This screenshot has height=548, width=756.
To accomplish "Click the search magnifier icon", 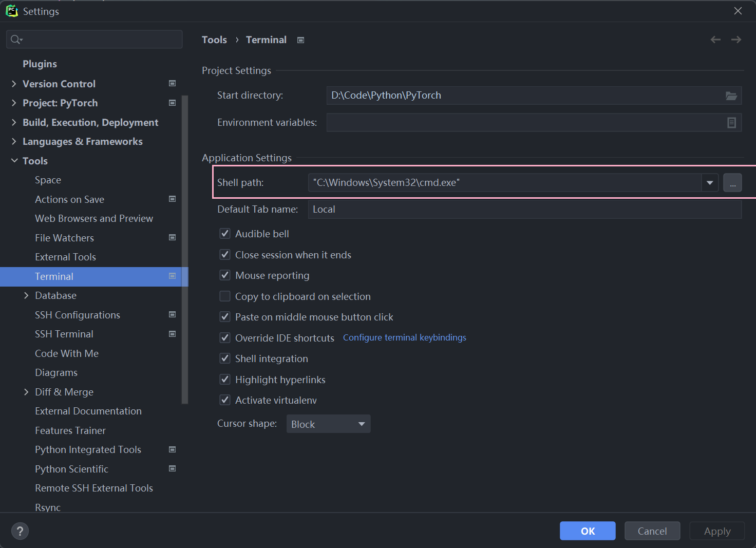I will click(x=16, y=40).
